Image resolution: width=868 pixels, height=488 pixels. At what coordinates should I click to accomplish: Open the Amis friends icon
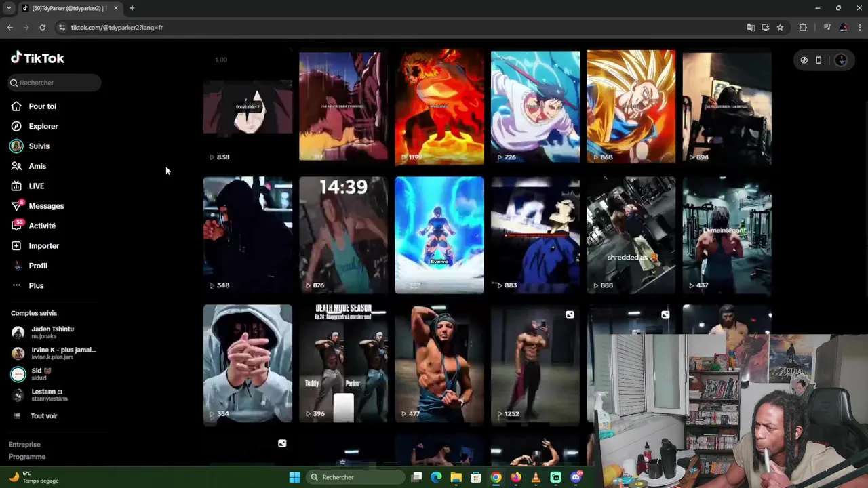click(x=16, y=166)
